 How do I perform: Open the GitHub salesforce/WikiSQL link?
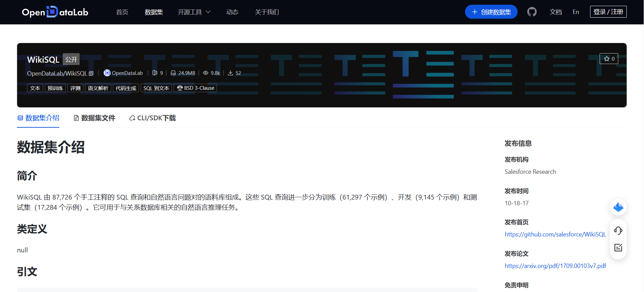(555, 234)
